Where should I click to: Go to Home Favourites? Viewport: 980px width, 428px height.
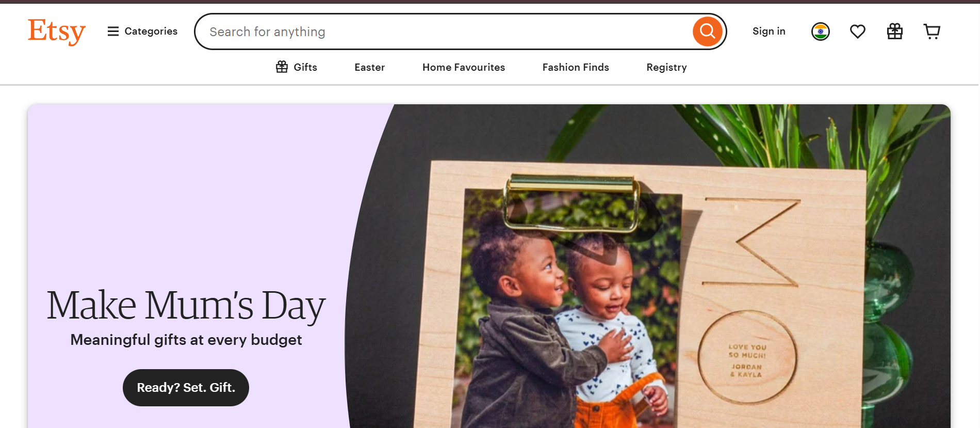(463, 67)
